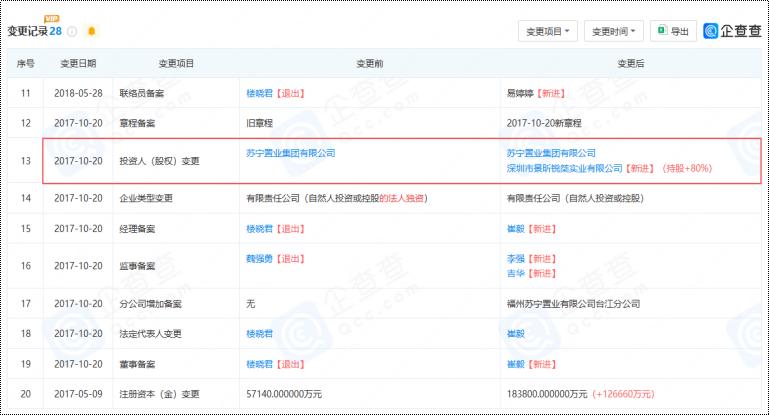The width and height of the screenshot is (770, 416).
Task: Open the 变更时间 filter dropdown
Action: 613,31
